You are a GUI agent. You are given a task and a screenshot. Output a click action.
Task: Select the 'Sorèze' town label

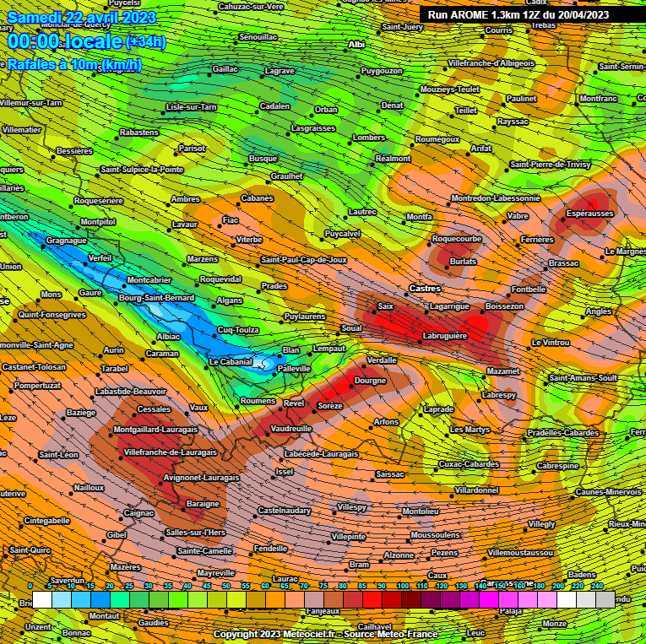330,406
